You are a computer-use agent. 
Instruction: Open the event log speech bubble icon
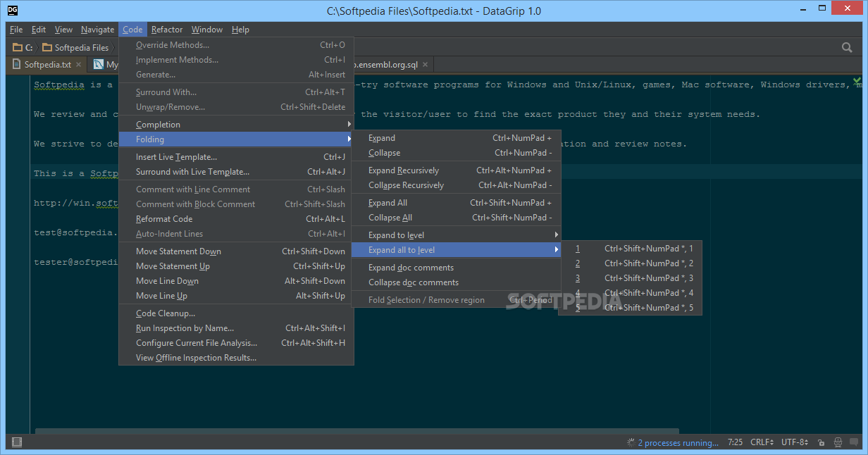(854, 442)
